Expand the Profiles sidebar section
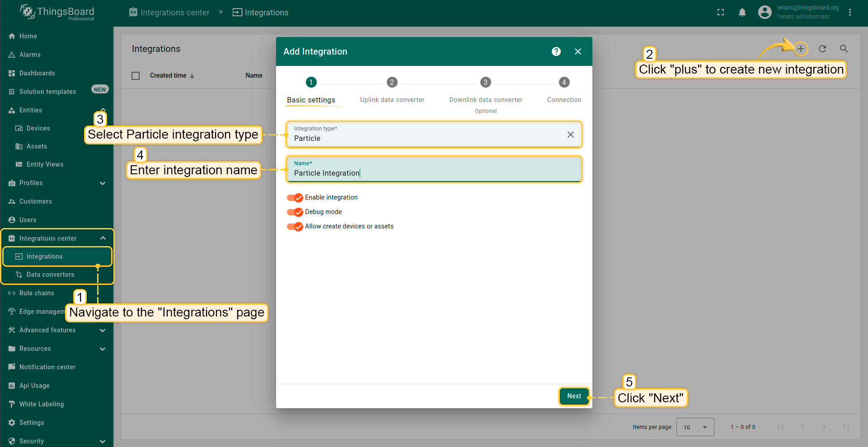Viewport: 868px width, 447px height. [103, 183]
